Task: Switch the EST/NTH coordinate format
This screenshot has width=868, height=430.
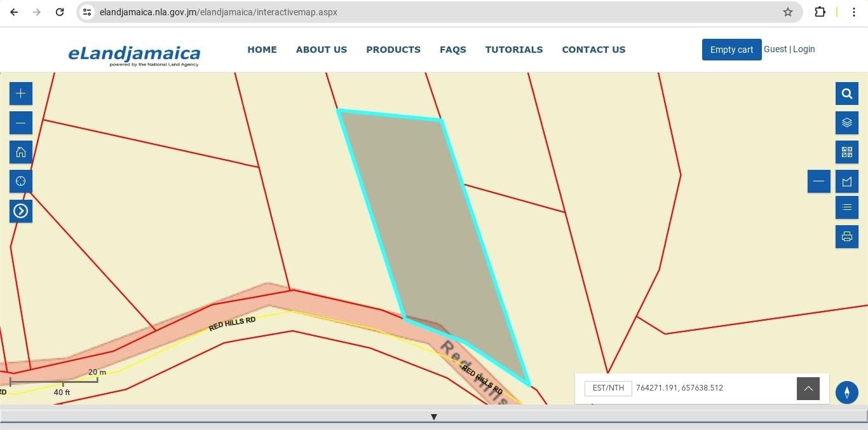Action: 607,388
